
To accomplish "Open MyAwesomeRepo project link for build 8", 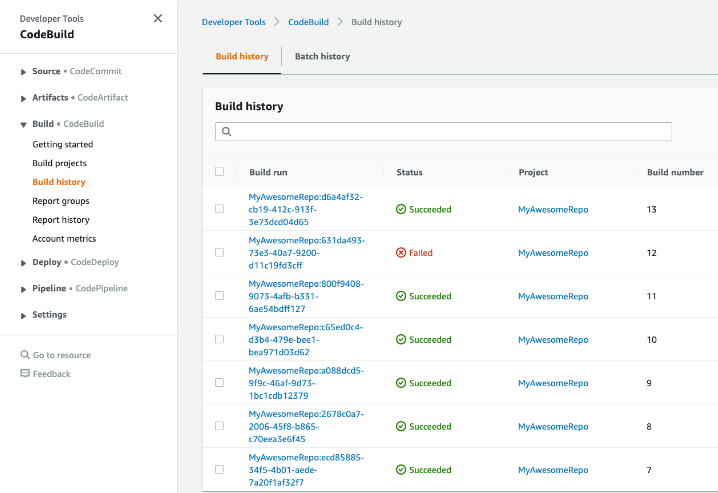I will 553,426.
